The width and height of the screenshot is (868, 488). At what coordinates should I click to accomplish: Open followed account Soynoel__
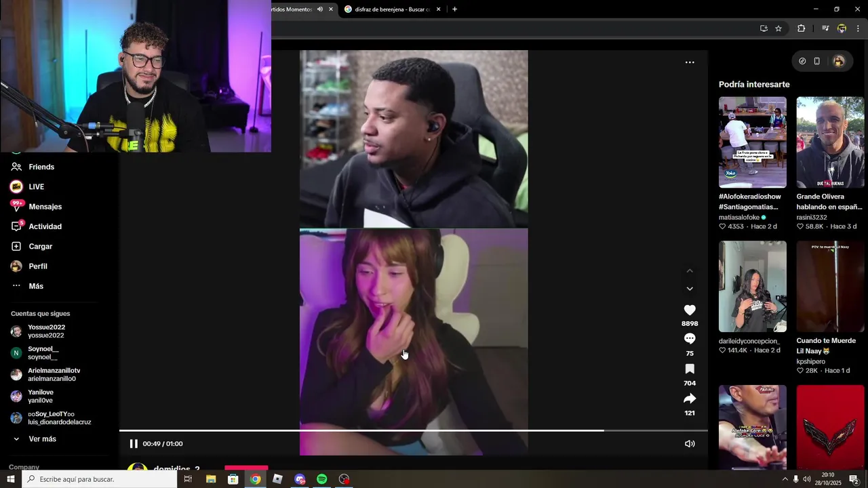[x=43, y=353]
